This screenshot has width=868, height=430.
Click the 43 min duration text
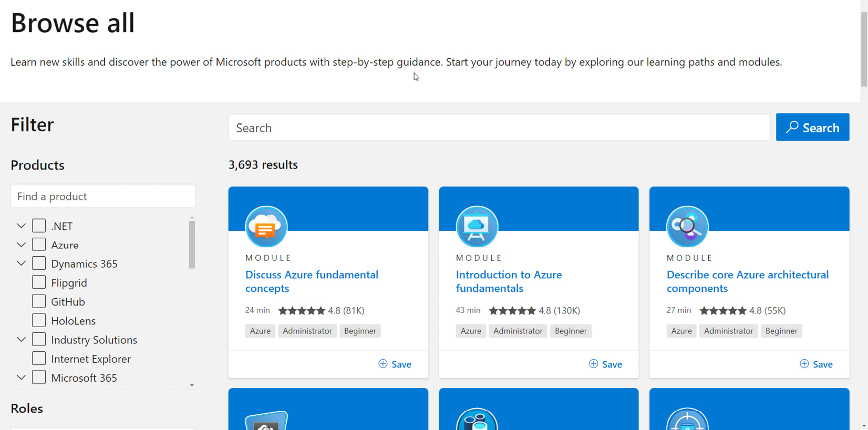(x=468, y=310)
